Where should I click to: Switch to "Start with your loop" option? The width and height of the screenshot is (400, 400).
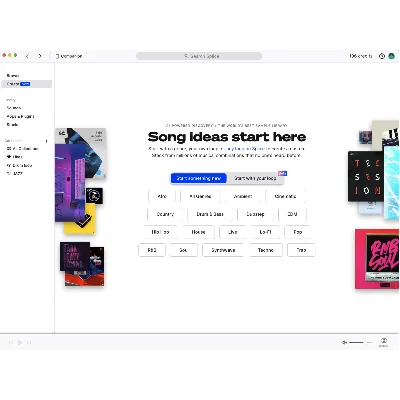pyautogui.click(x=255, y=178)
